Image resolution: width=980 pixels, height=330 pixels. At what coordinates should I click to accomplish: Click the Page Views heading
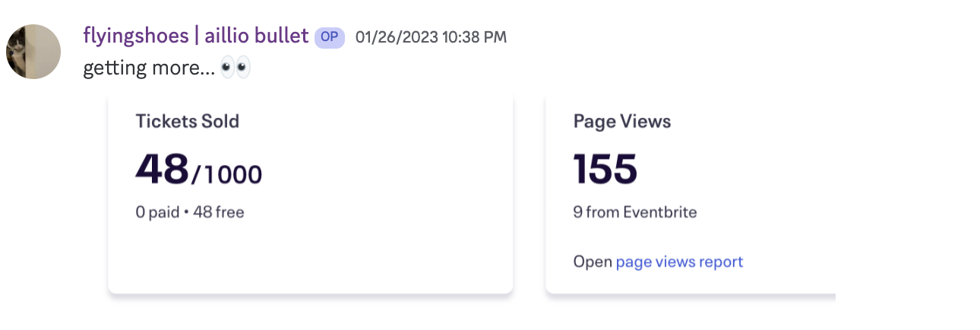[622, 121]
